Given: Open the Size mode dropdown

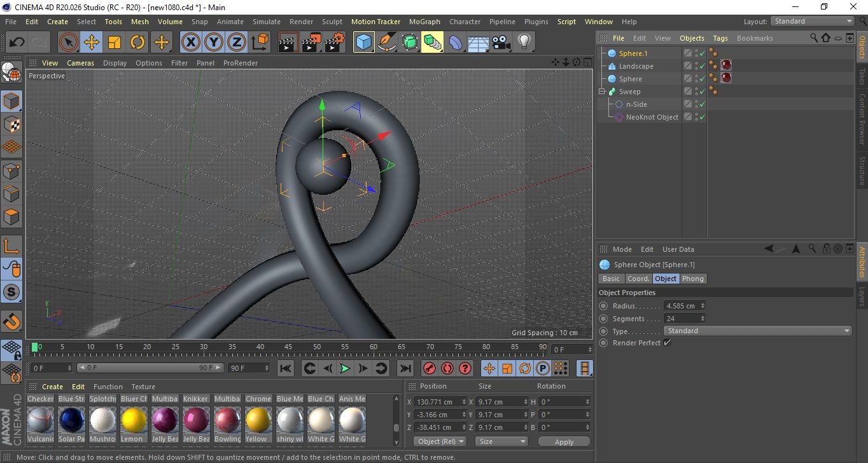Looking at the screenshot, I should (x=502, y=441).
